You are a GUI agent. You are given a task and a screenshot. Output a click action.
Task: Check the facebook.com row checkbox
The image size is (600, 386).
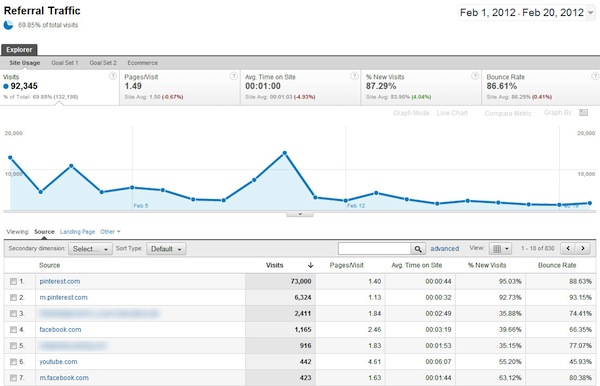(x=13, y=330)
